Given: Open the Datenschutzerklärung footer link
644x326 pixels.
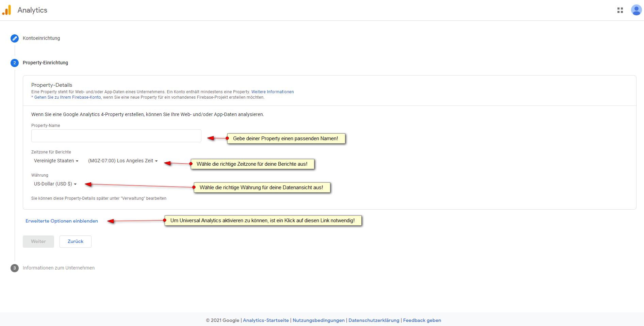Looking at the screenshot, I should coord(374,320).
